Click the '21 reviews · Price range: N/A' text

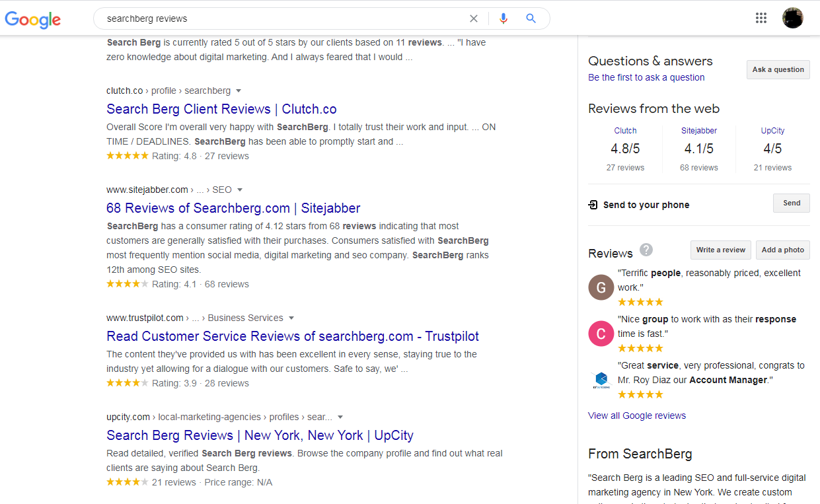[212, 482]
